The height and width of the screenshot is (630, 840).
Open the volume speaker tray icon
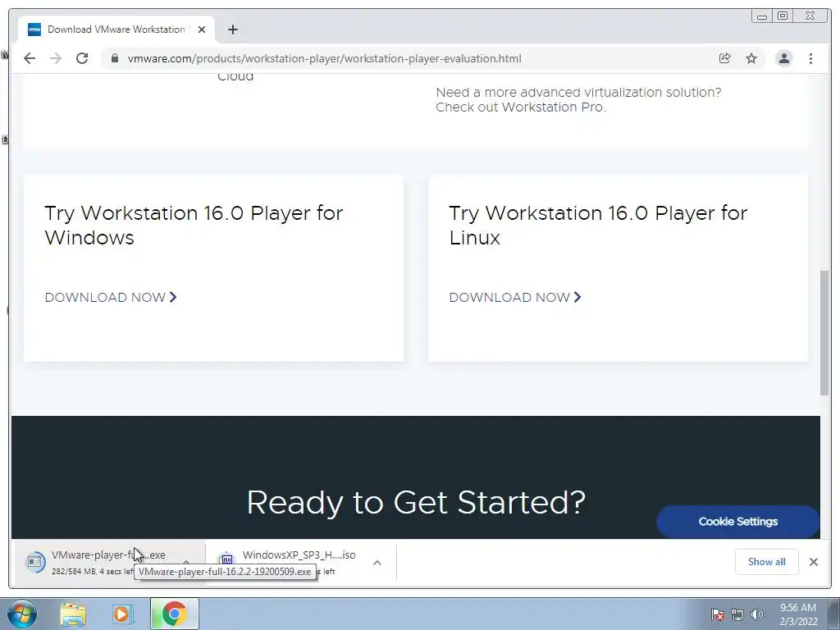point(756,614)
